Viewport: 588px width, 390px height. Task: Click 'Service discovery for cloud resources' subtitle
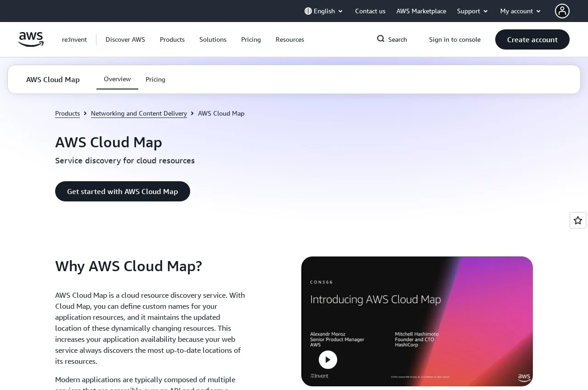click(125, 161)
